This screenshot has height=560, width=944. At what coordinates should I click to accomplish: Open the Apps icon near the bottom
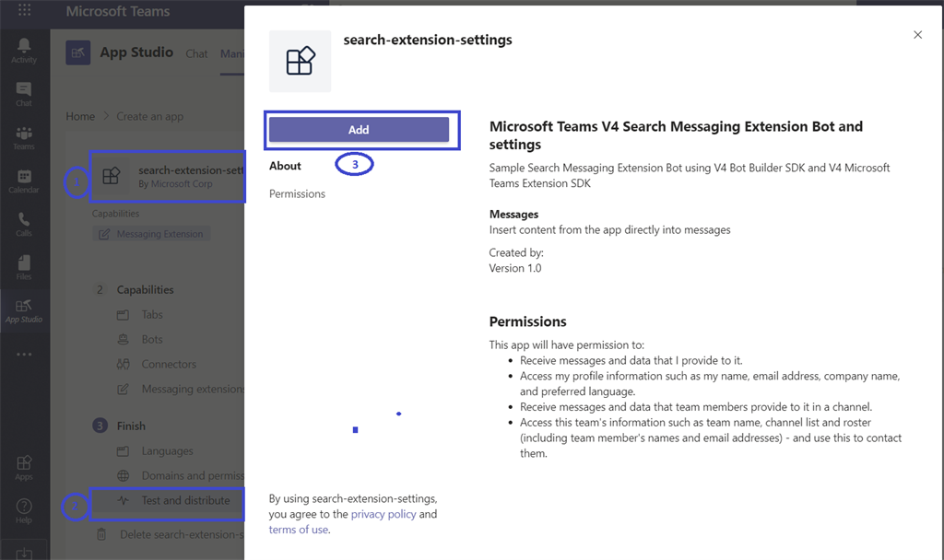click(x=23, y=465)
